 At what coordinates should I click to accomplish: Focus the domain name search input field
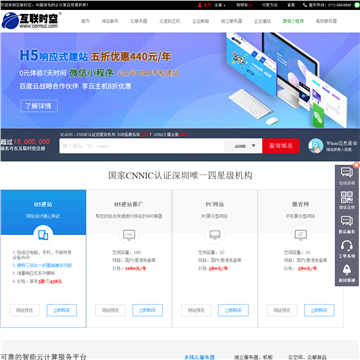point(142,146)
